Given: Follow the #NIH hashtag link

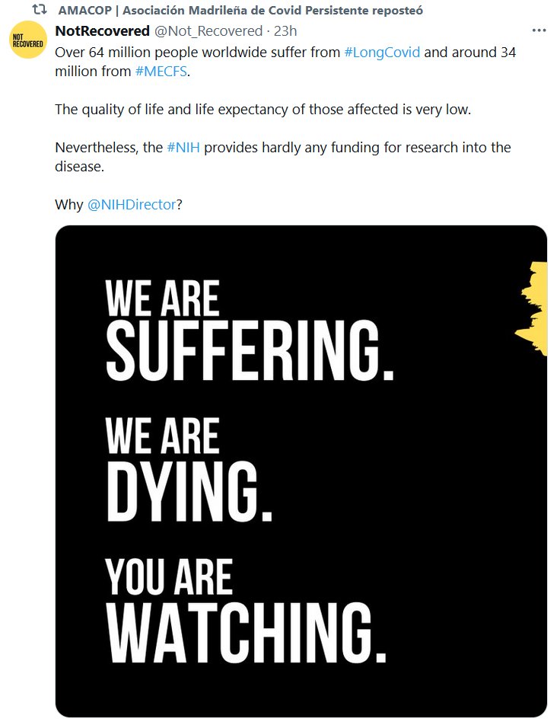Looking at the screenshot, I should pyautogui.click(x=183, y=147).
